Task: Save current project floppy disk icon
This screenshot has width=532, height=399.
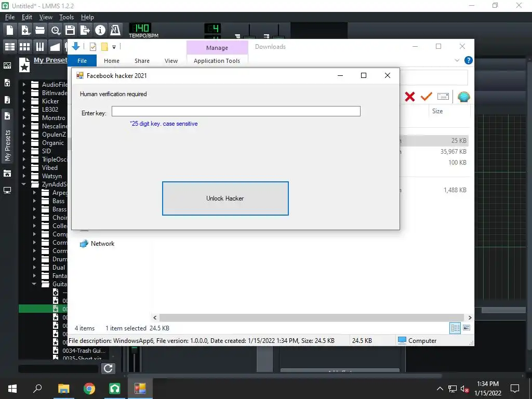Action: click(x=70, y=30)
